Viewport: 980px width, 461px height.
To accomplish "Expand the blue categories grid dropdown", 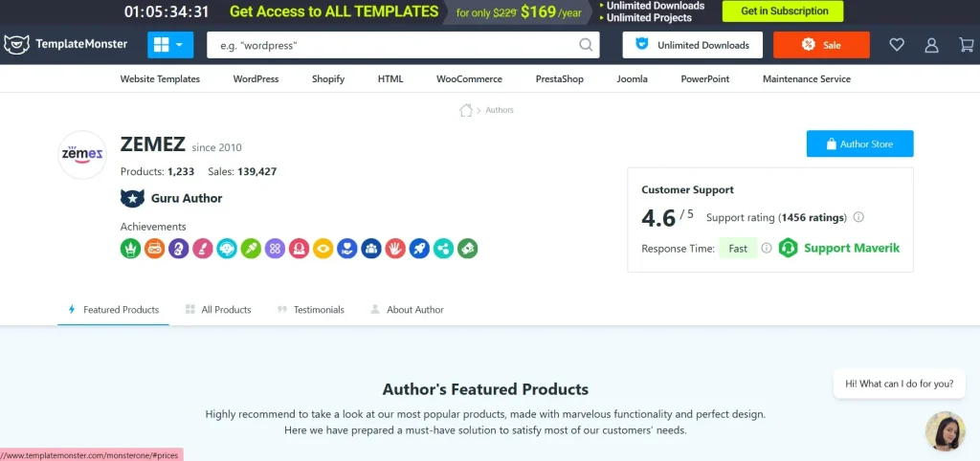I will point(170,45).
